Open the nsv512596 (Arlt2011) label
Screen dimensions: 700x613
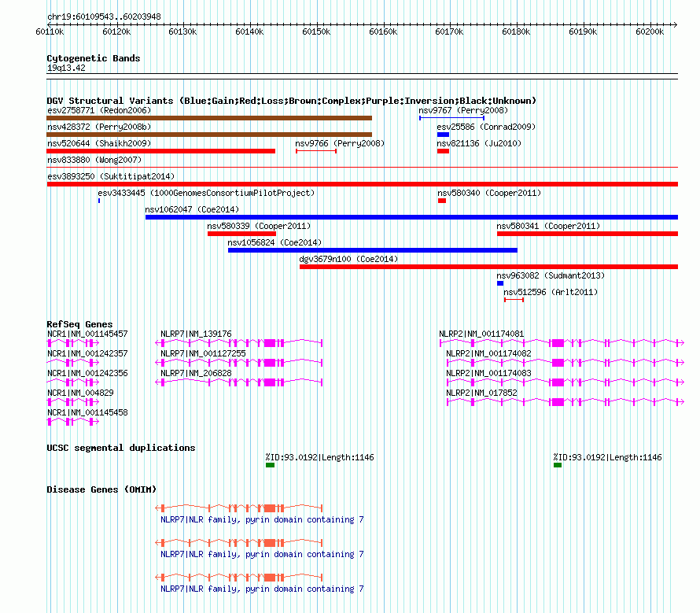pyautogui.click(x=551, y=292)
